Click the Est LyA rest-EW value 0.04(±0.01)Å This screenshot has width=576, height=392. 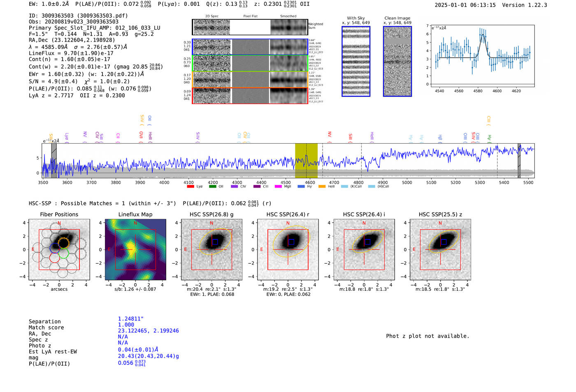point(138,349)
